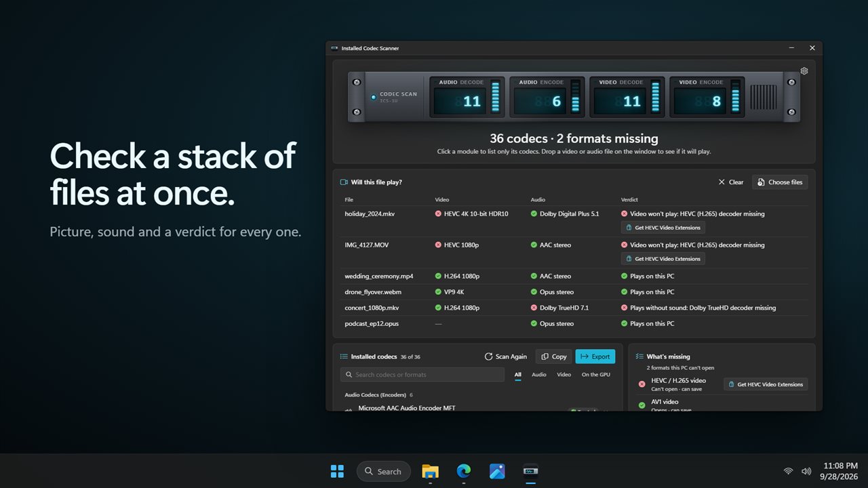This screenshot has width=868, height=488.
Task: Click the file name 'drone_flyover.webm'
Action: point(373,292)
